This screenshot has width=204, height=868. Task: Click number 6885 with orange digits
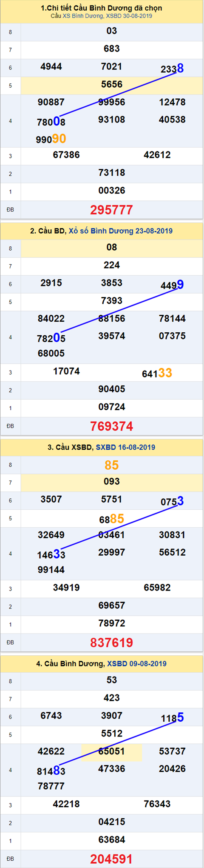click(112, 519)
